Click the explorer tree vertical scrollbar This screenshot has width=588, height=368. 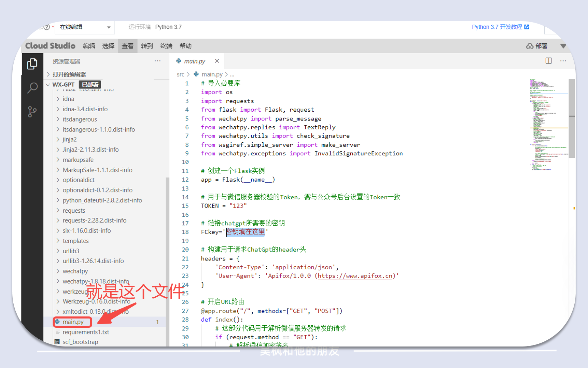(167, 261)
